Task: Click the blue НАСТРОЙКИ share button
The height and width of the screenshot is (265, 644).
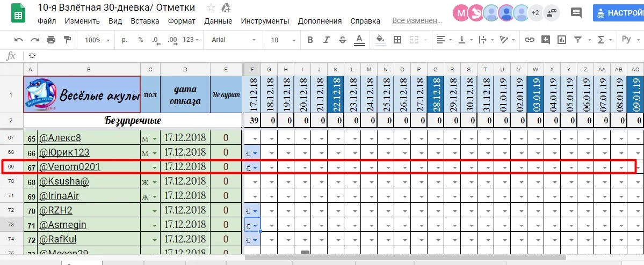Action: coord(619,13)
